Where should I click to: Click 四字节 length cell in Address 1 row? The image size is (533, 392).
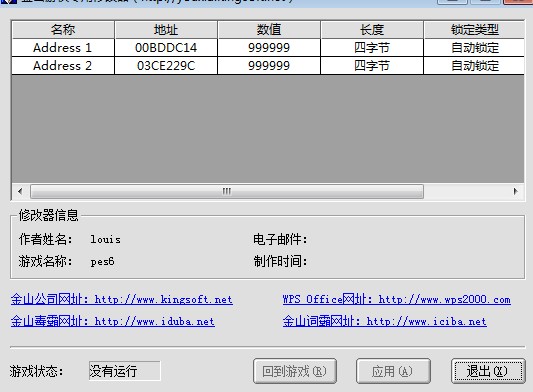tap(372, 48)
